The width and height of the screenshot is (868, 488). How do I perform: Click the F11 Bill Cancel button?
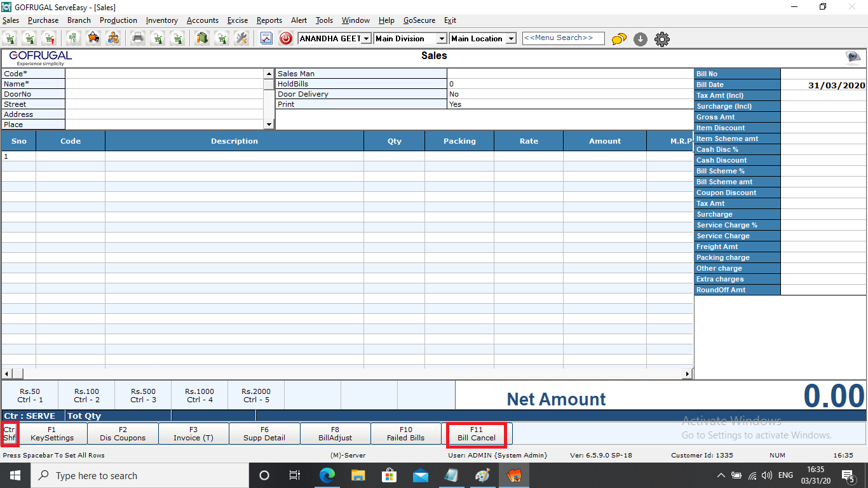pyautogui.click(x=477, y=434)
